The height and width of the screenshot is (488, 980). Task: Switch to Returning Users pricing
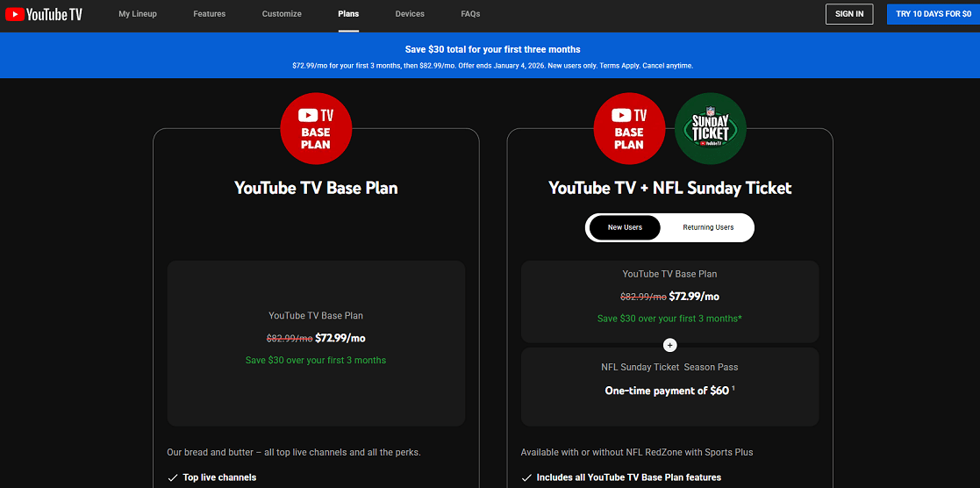coord(708,227)
